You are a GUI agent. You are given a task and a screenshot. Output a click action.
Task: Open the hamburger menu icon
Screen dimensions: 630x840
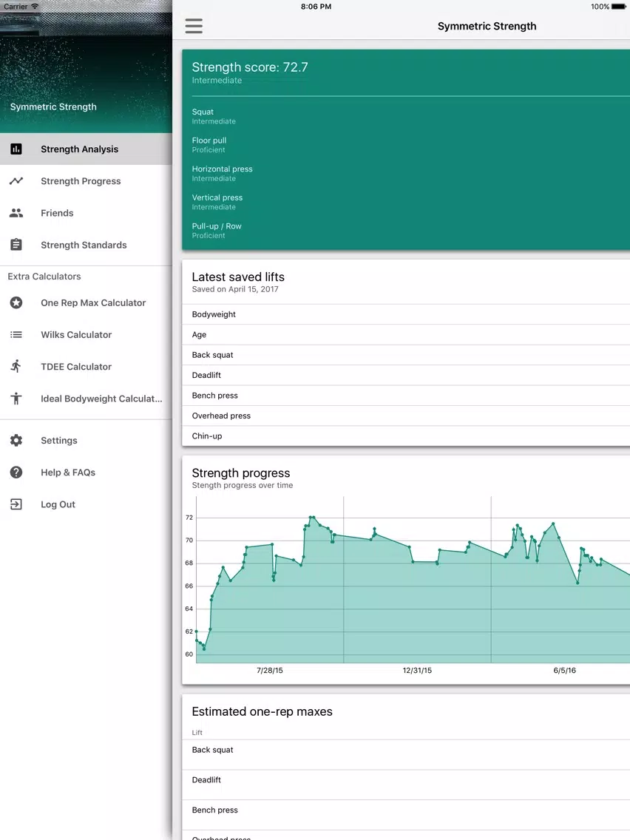194,26
